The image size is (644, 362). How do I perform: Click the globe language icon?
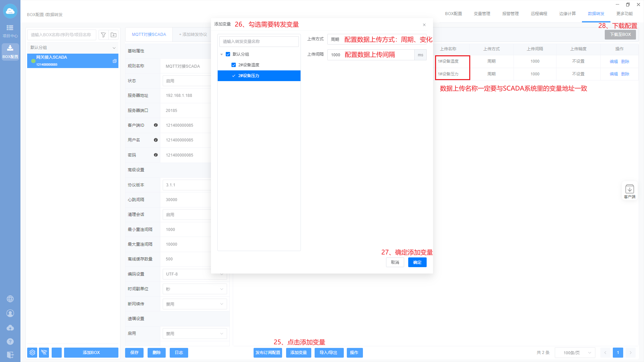click(x=10, y=299)
